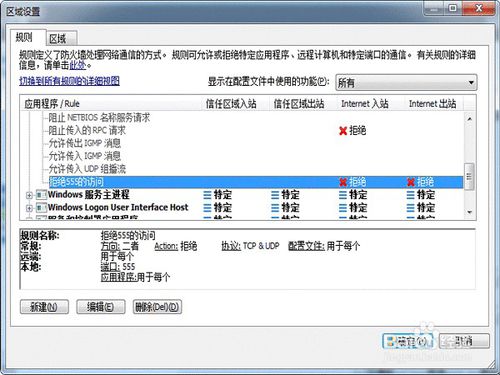Close the 区域设置 window
The height and width of the screenshot is (375, 500).
click(479, 8)
